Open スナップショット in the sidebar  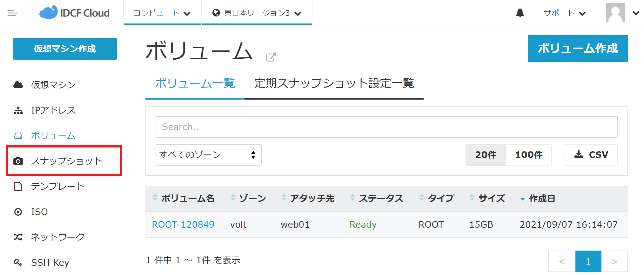tap(66, 161)
